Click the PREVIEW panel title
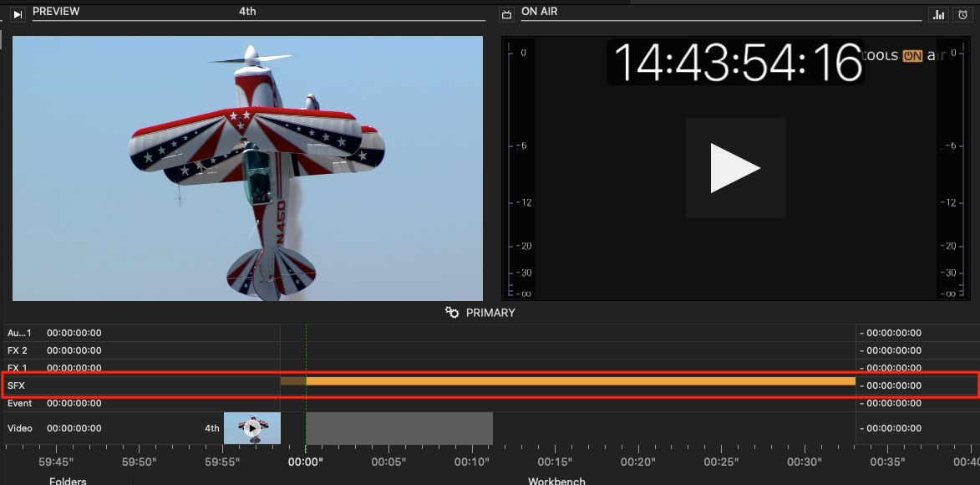 [56, 11]
